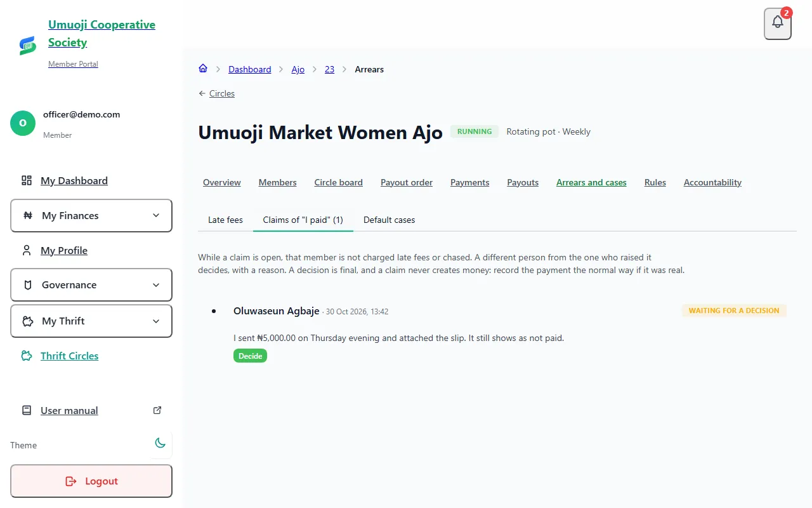Open the Thrift Circles sidebar link
This screenshot has height=508, width=812.
(70, 356)
